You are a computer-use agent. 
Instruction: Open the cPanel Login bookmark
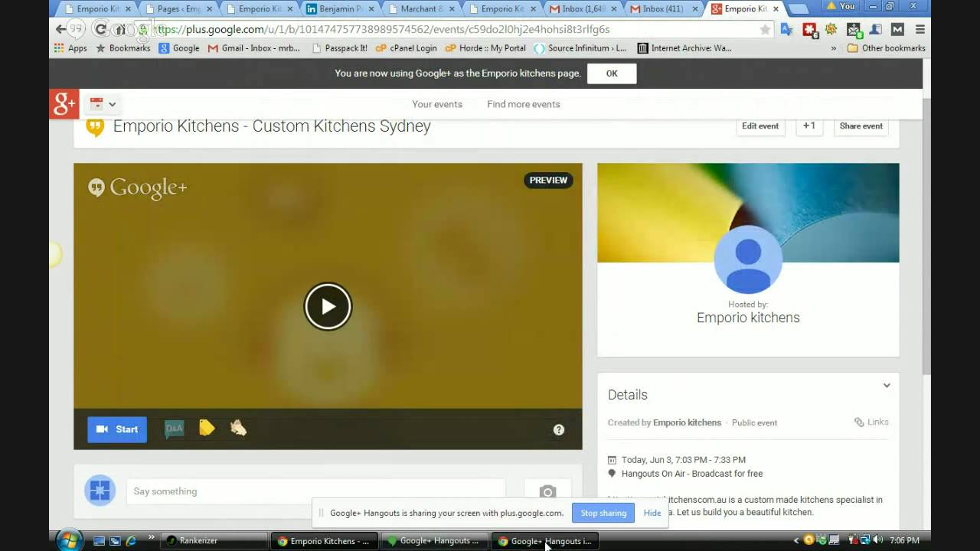407,47
